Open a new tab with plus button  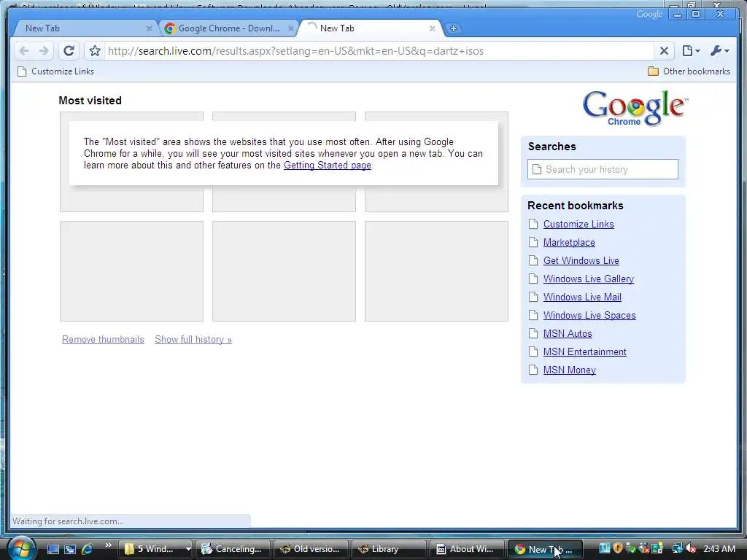pos(454,28)
